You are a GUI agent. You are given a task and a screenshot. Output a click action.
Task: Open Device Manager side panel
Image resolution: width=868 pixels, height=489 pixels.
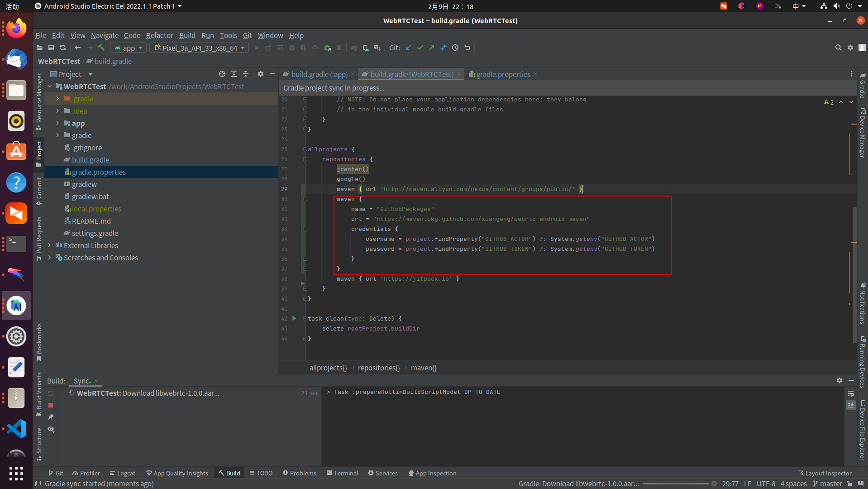pyautogui.click(x=863, y=133)
